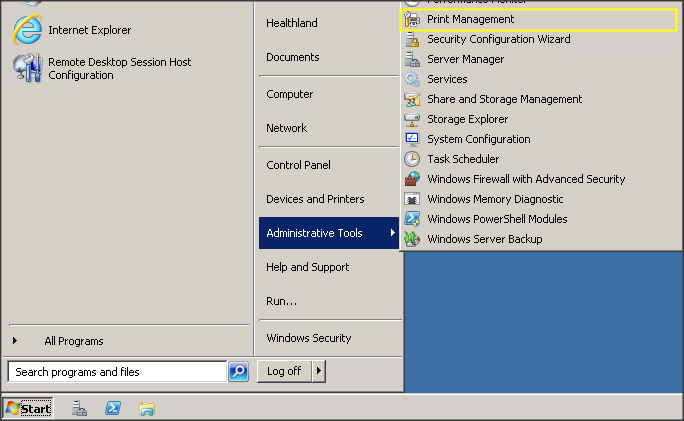
Task: Click Remote Desktop Session Host Configuration icon
Action: click(27, 68)
